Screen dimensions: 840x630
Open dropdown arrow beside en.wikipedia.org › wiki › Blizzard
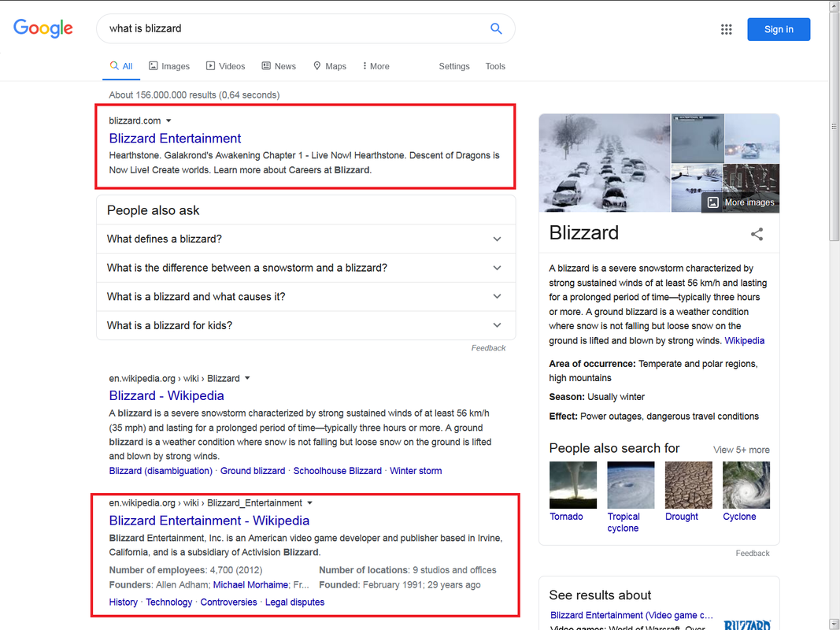pos(247,378)
